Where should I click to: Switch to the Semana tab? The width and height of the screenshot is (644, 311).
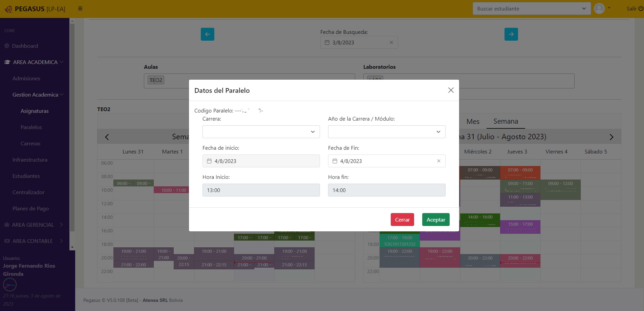(505, 121)
